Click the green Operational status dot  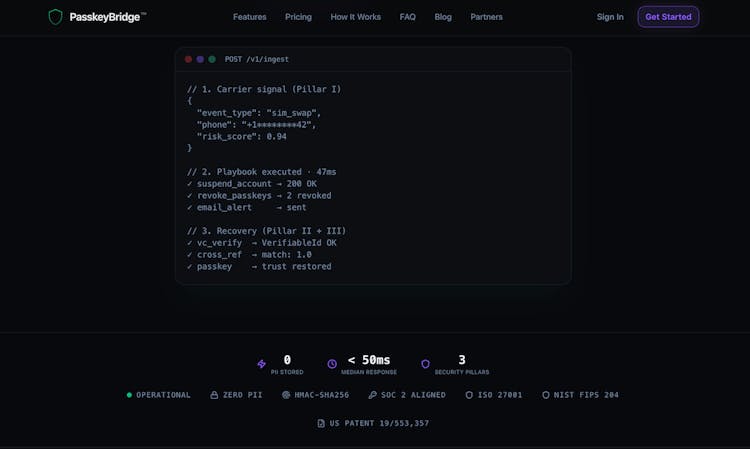(x=129, y=395)
